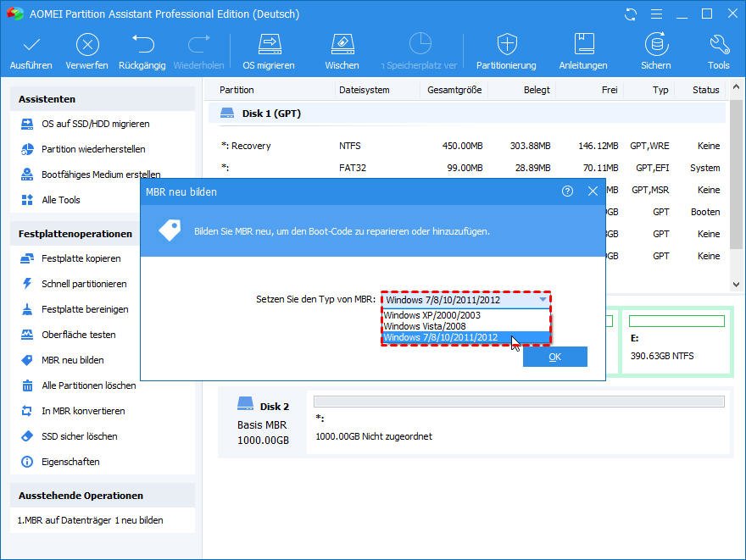
Task: Close the MBR neu bilden dialog
Action: [593, 191]
